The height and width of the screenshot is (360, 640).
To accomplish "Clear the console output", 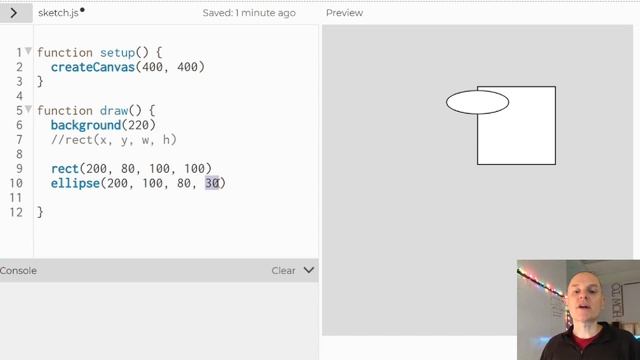I will pos(283,271).
